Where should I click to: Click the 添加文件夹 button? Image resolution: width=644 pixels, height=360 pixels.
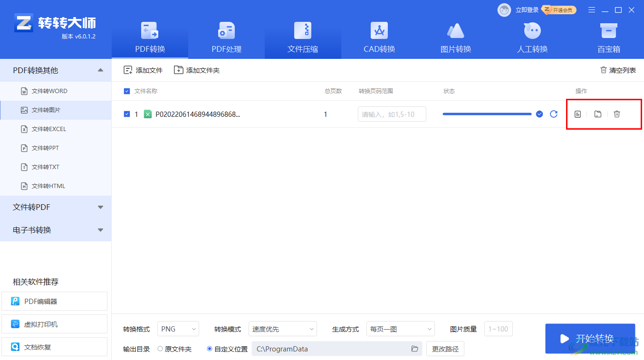pyautogui.click(x=197, y=70)
